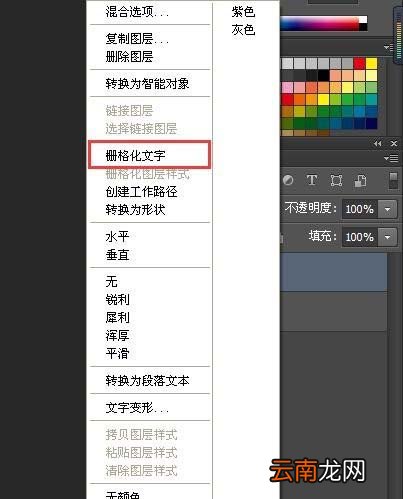Toggle the layer filtering switch
Screen dimensions: 403x499
point(393,180)
